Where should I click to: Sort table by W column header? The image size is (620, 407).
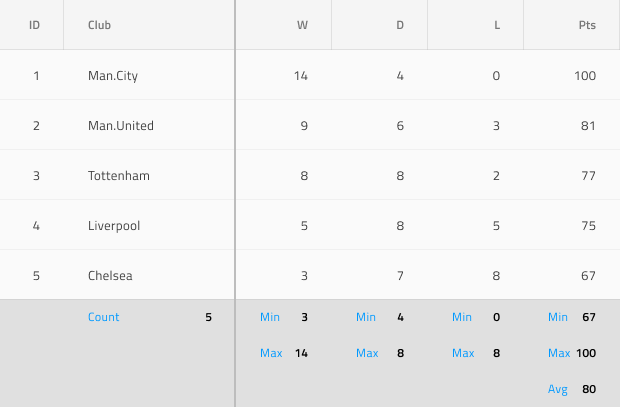point(284,25)
